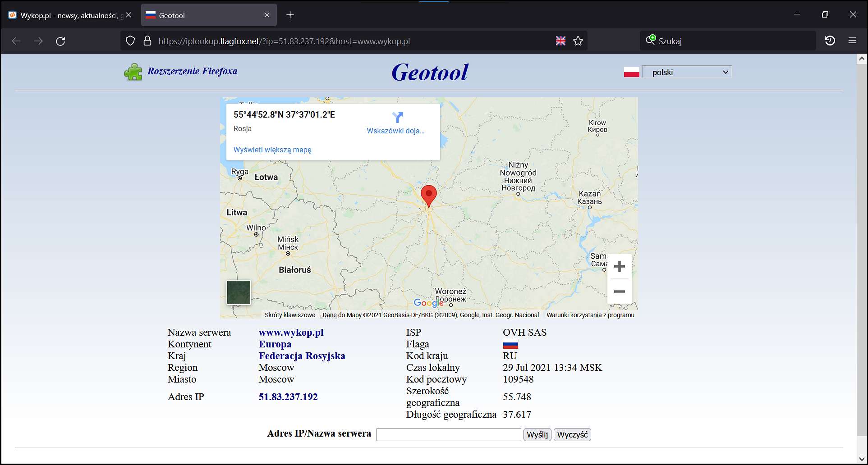The width and height of the screenshot is (868, 465).
Task: Click the UK flag Flagfox icon
Action: (x=560, y=41)
